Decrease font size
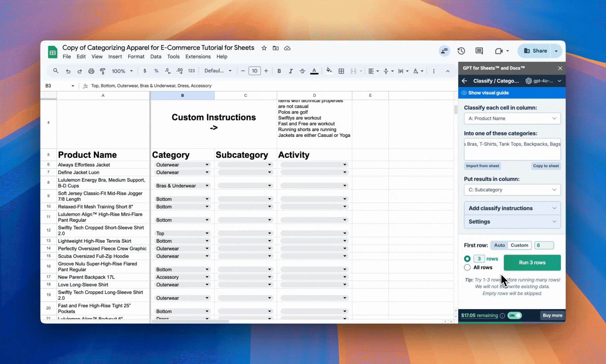The height and width of the screenshot is (364, 606). [243, 71]
